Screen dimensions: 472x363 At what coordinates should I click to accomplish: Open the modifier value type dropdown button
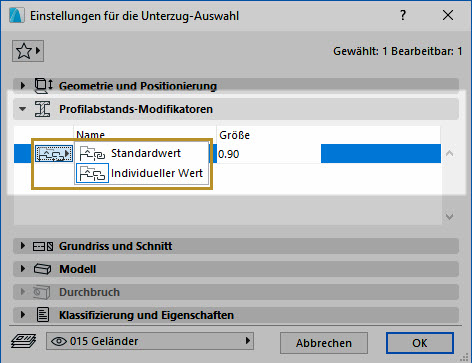pyautogui.click(x=54, y=154)
